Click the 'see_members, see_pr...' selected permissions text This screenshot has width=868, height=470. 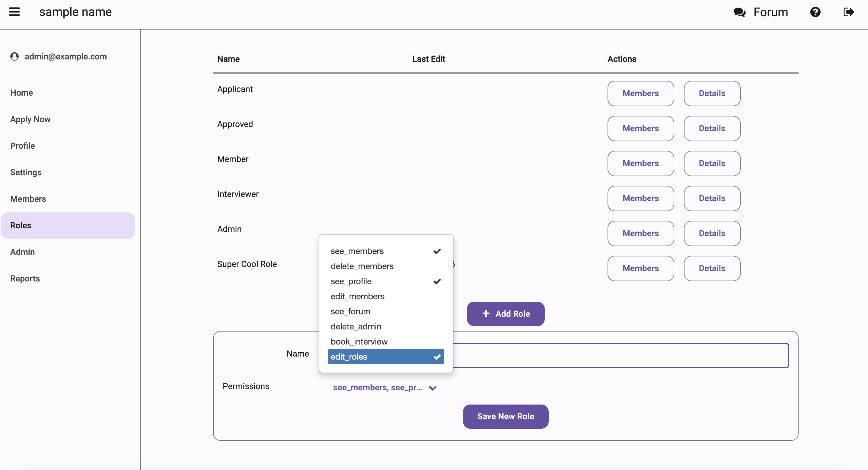coord(377,388)
